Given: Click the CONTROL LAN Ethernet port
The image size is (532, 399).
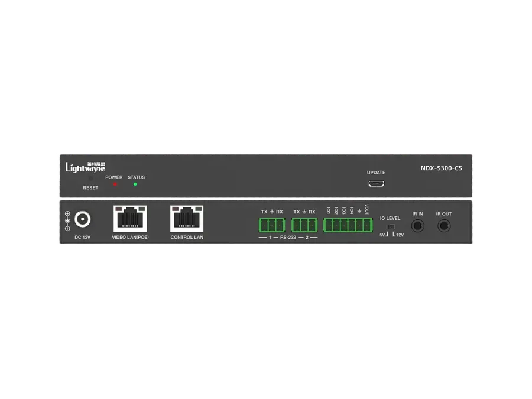Looking at the screenshot, I should [x=187, y=219].
